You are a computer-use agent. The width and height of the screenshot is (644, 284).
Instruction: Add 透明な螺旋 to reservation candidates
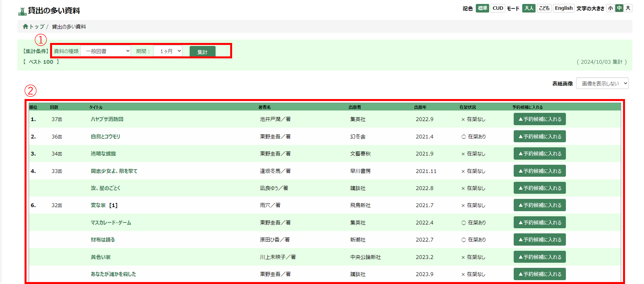coord(540,154)
